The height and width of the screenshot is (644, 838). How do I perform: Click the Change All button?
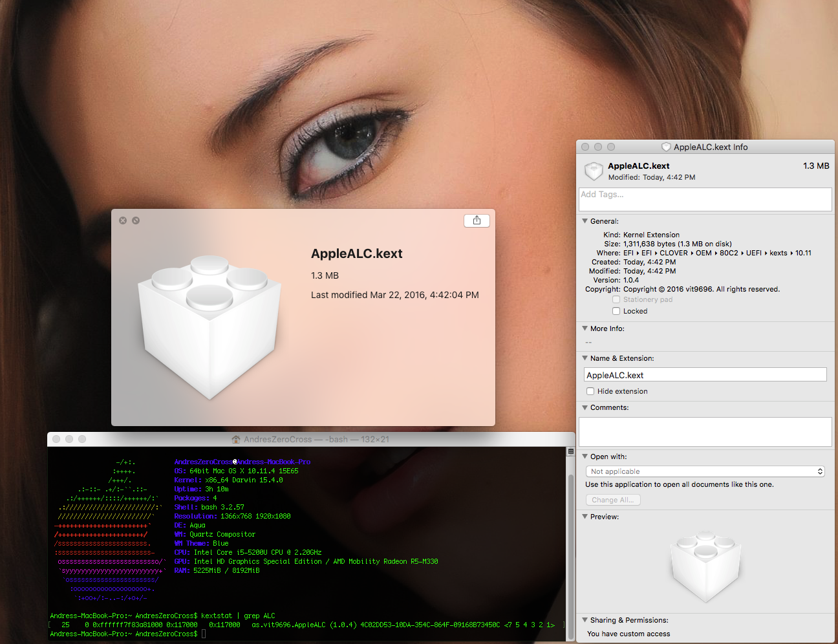pos(613,499)
